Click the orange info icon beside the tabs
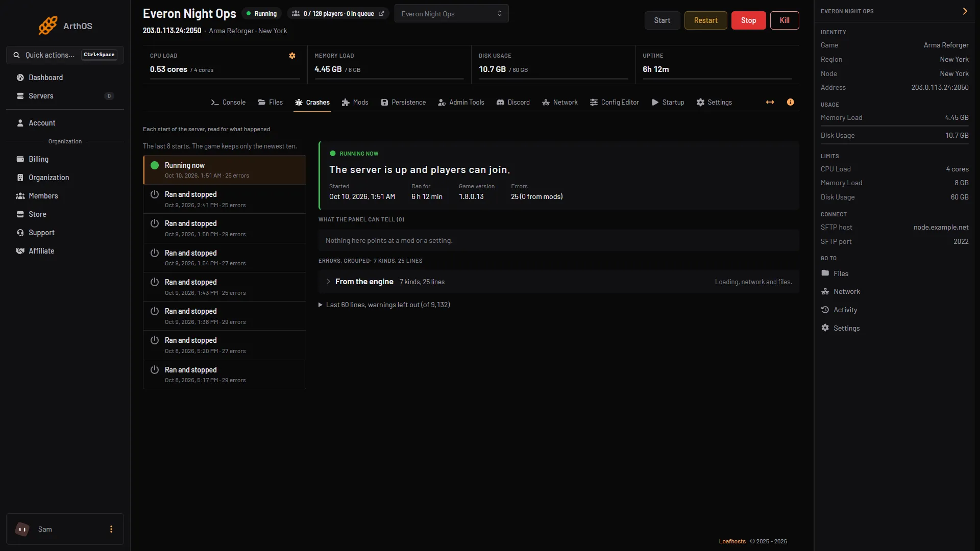 point(790,103)
